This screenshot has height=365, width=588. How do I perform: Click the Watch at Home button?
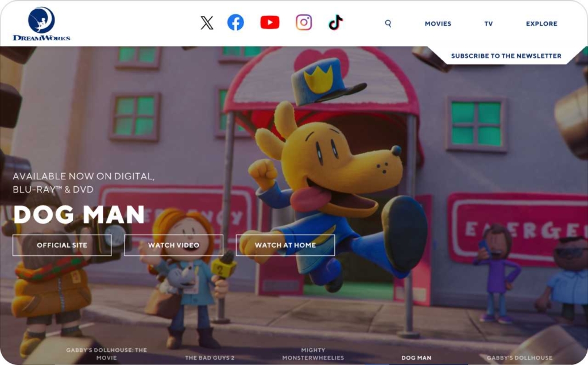pos(285,245)
